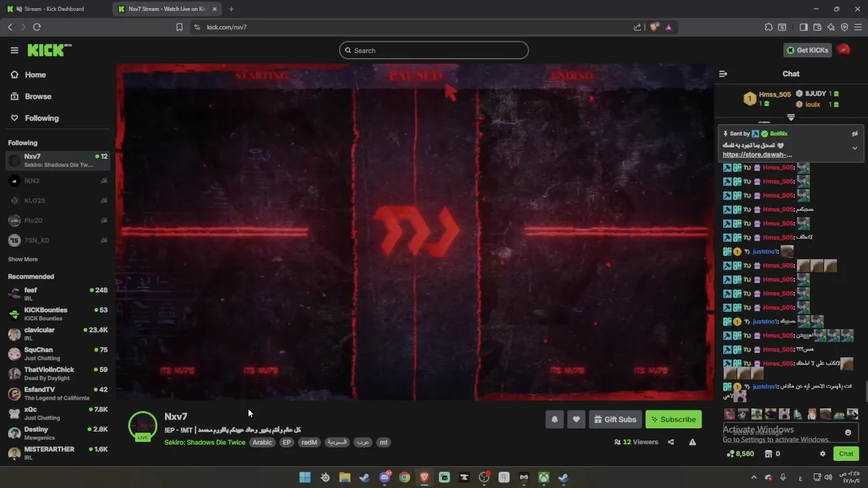The width and height of the screenshot is (868, 488).
Task: Open a new browser tab
Action: point(231,9)
